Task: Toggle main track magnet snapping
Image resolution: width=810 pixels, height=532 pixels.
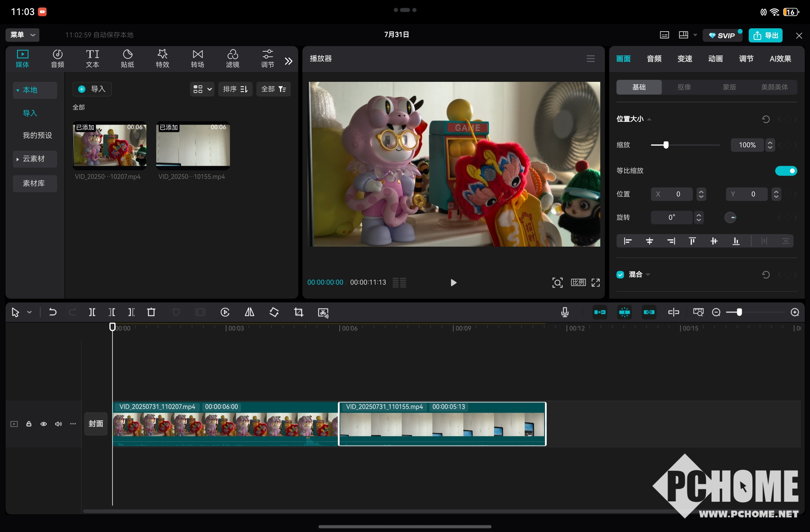Action: tap(600, 312)
